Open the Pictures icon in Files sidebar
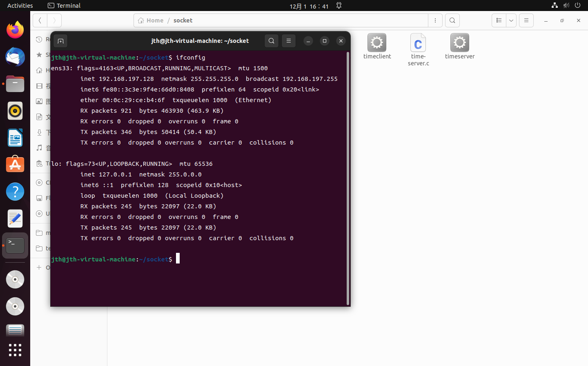This screenshot has width=588, height=366. (x=39, y=101)
